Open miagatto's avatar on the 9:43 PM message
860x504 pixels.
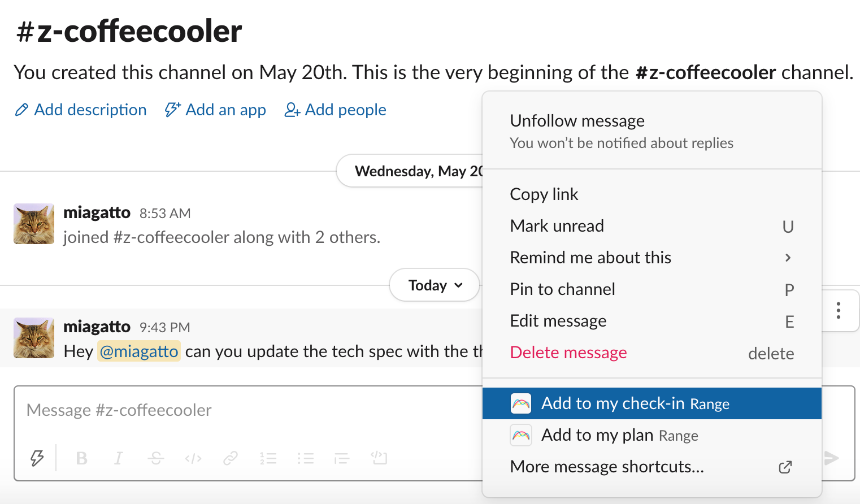coord(34,338)
